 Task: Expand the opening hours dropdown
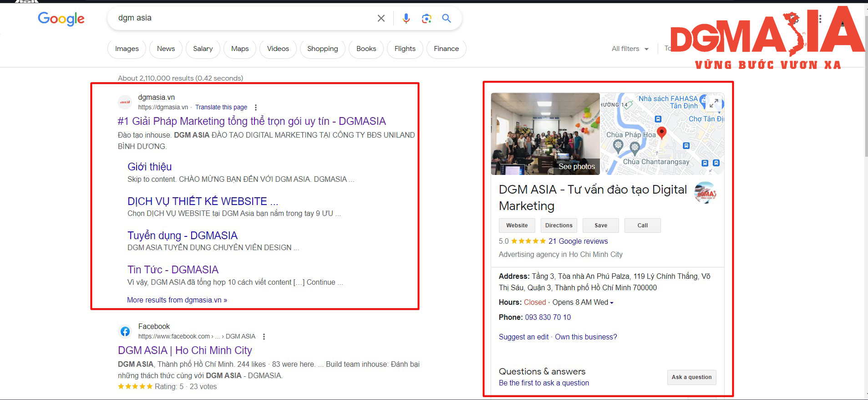pyautogui.click(x=611, y=303)
